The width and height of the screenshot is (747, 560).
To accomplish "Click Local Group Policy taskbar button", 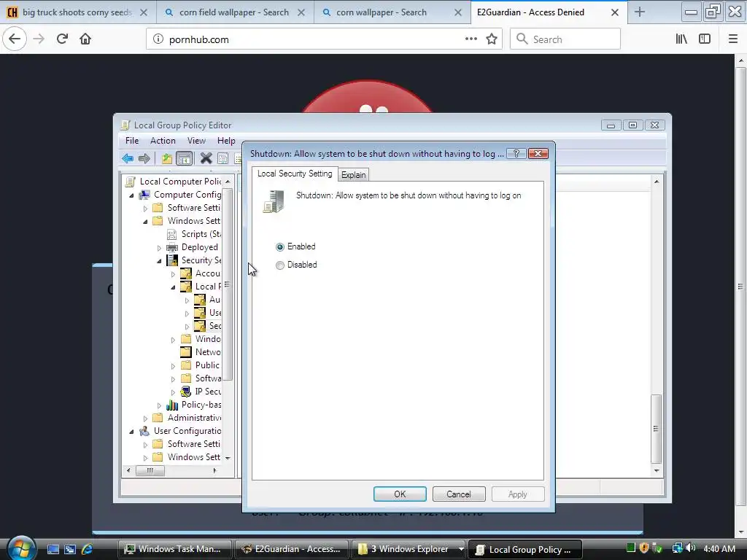I will pos(525,549).
